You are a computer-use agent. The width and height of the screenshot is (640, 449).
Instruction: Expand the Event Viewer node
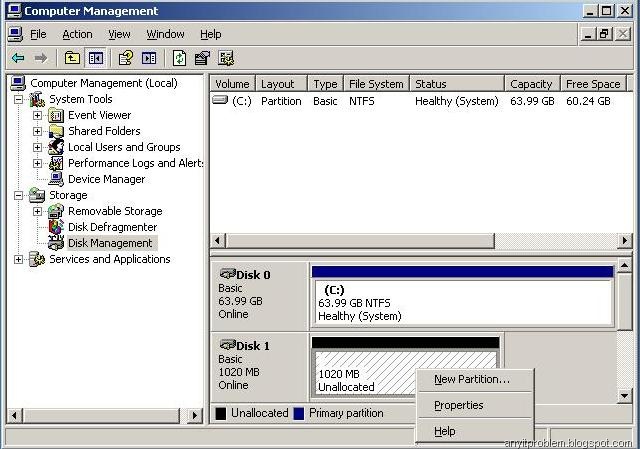click(x=37, y=116)
